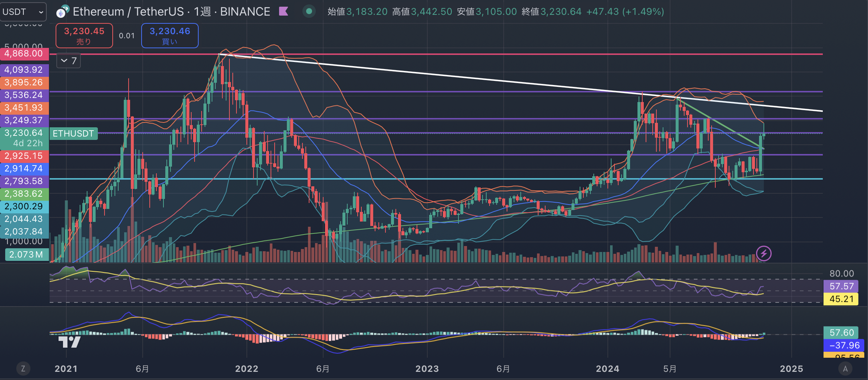Open the Ethereum / TetherUS symbol title
The width and height of the screenshot is (868, 380).
(x=171, y=12)
